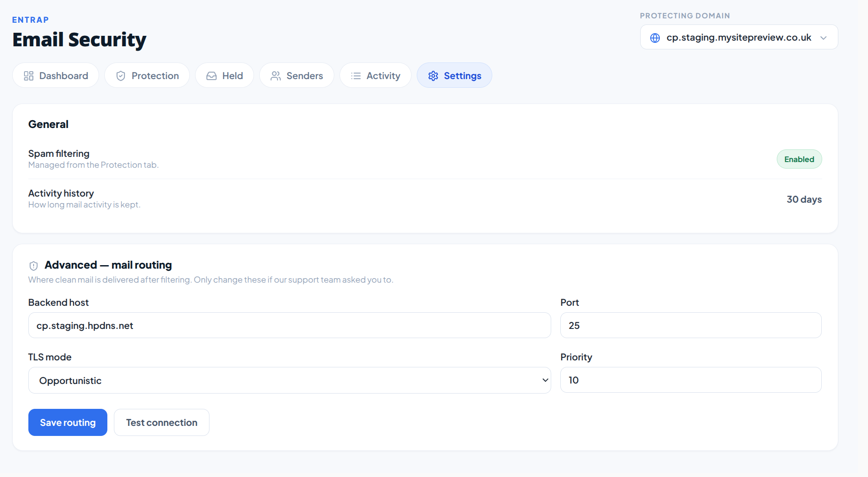The width and height of the screenshot is (868, 477).
Task: Open the TLS mode dropdown
Action: pos(290,380)
